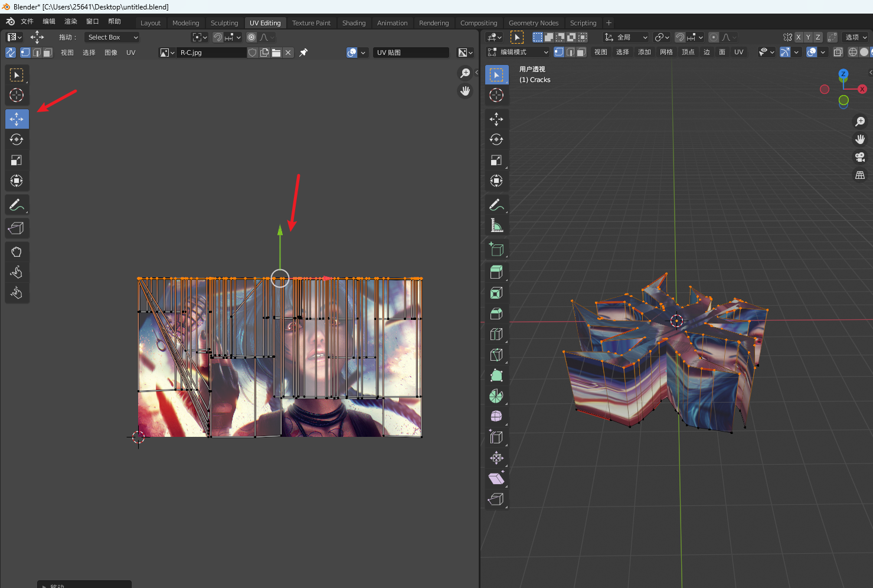Image resolution: width=873 pixels, height=588 pixels.
Task: Switch to Layout workspace tab
Action: coord(151,23)
